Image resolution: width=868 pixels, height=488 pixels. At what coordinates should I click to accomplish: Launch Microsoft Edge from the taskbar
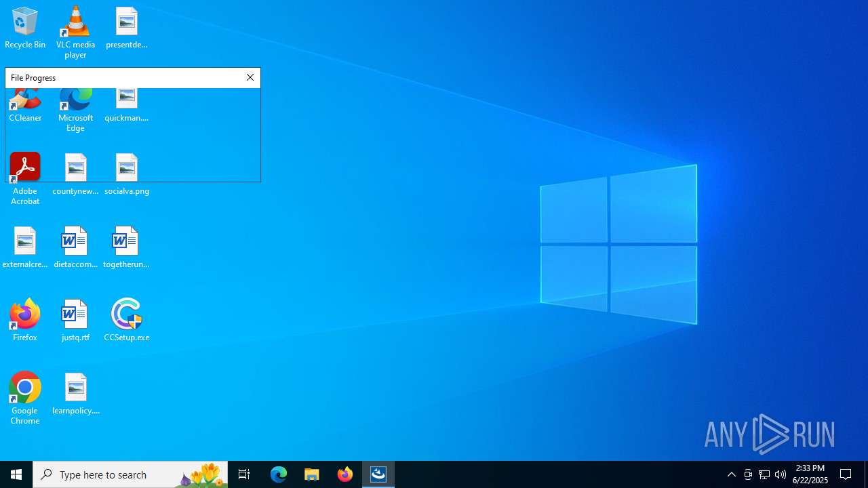tap(279, 474)
